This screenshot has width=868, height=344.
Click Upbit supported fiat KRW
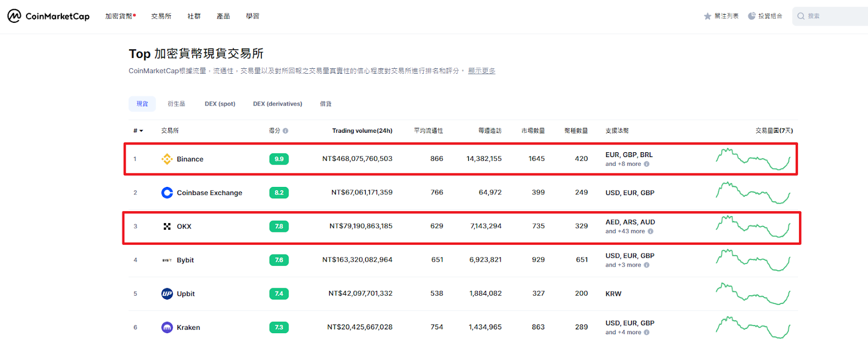click(x=614, y=294)
